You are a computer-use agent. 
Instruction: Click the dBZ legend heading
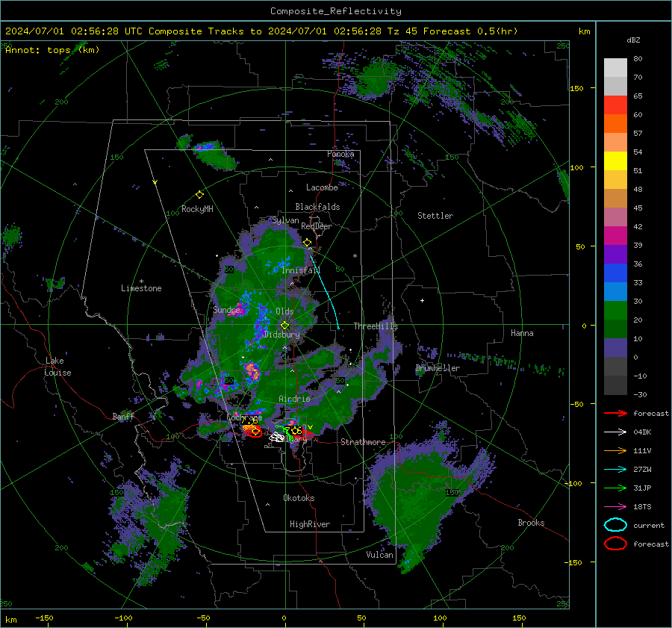(633, 40)
